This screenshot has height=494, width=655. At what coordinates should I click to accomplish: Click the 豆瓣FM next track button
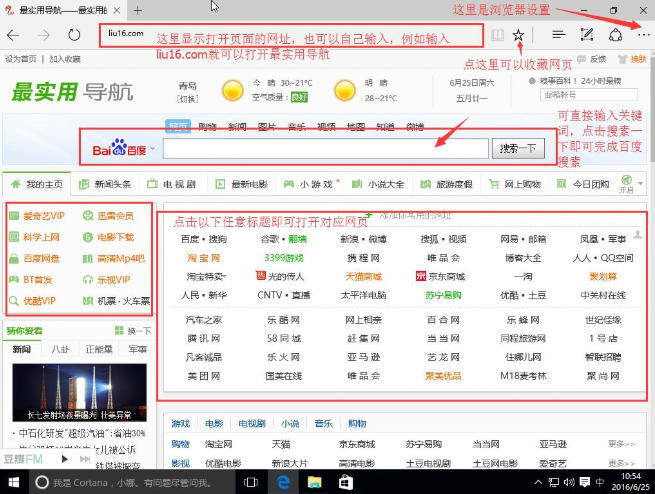(85, 459)
